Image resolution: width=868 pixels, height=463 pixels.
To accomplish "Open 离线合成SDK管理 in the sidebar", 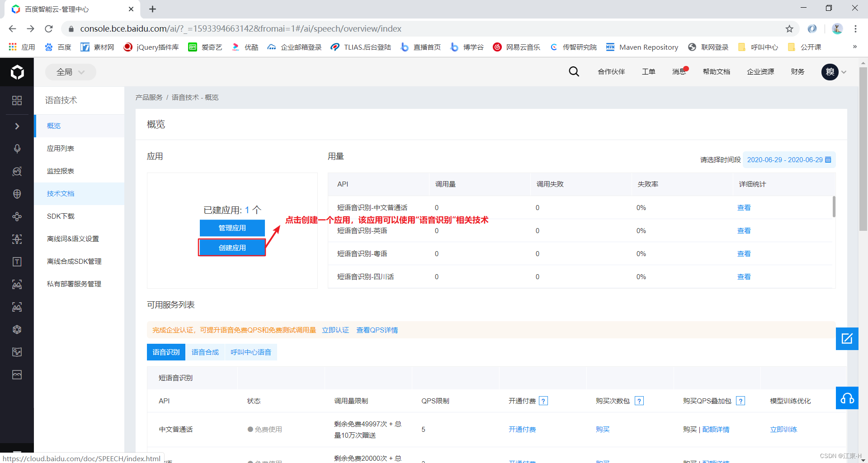I will (x=80, y=262).
